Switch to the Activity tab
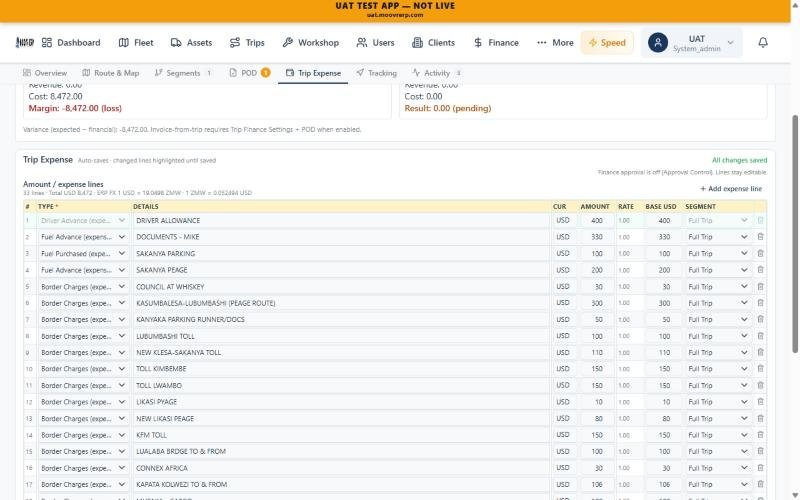This screenshot has height=500, width=800. click(437, 73)
